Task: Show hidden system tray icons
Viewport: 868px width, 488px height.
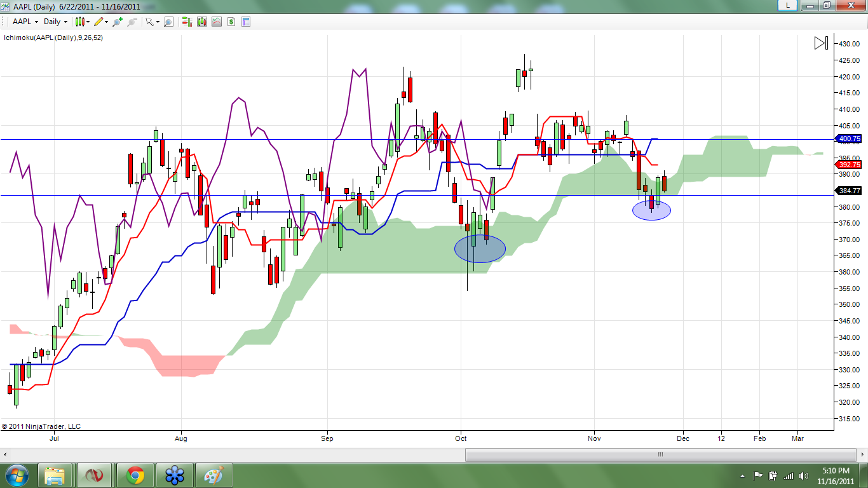Action: (x=743, y=476)
